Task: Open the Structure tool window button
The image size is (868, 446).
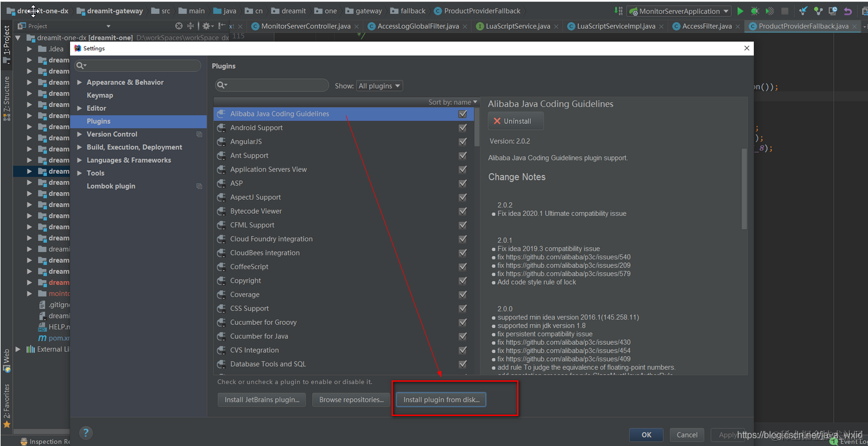Action: coord(6,98)
